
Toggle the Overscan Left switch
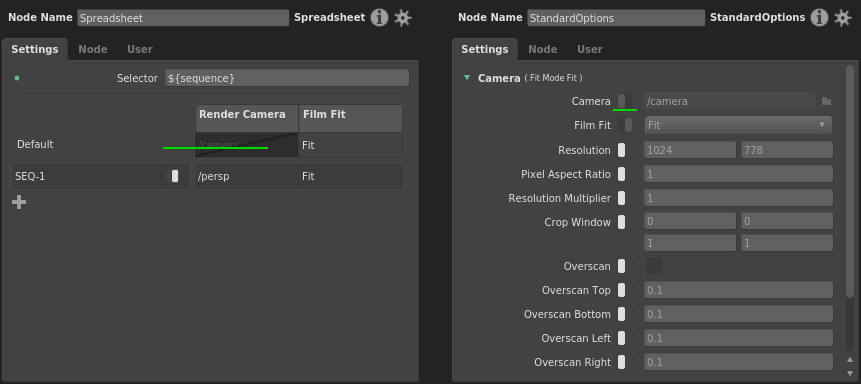624,338
